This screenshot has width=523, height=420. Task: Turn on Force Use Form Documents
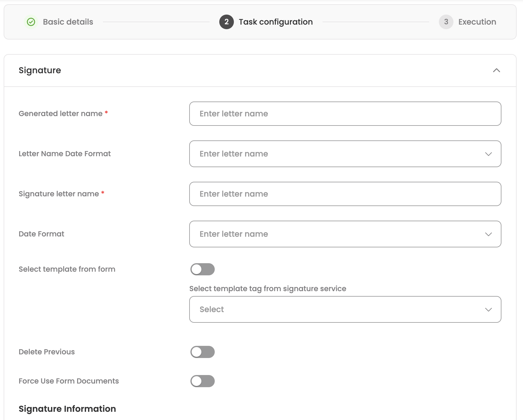point(202,381)
